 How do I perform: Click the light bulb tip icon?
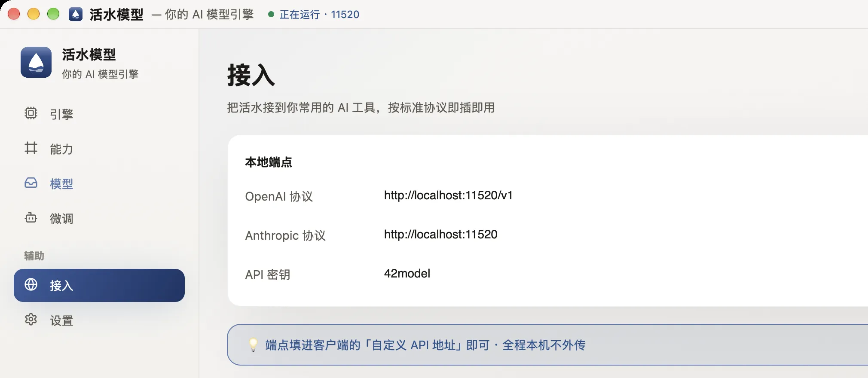click(254, 344)
